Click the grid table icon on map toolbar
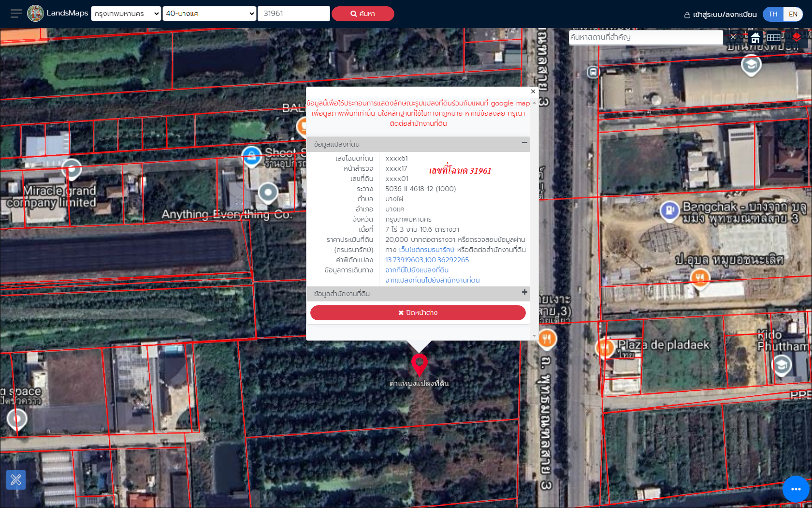The width and height of the screenshot is (812, 508). (x=773, y=38)
